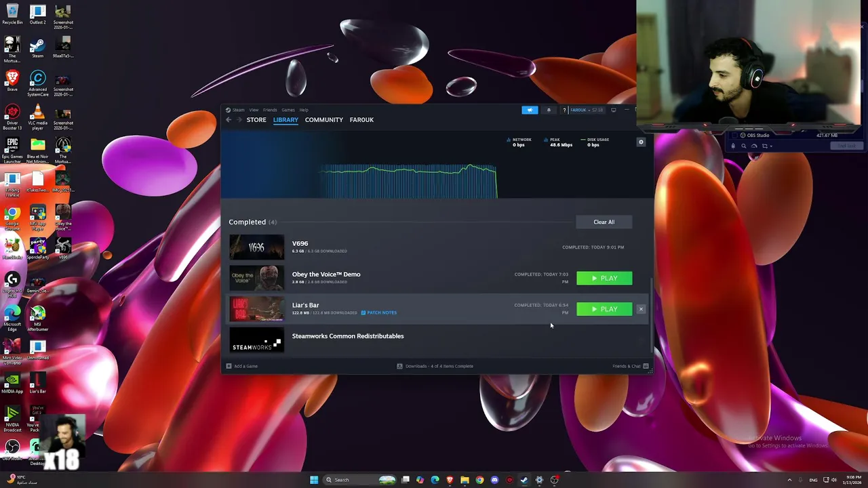Click the Clear All button
The width and height of the screenshot is (868, 488).
coord(604,222)
